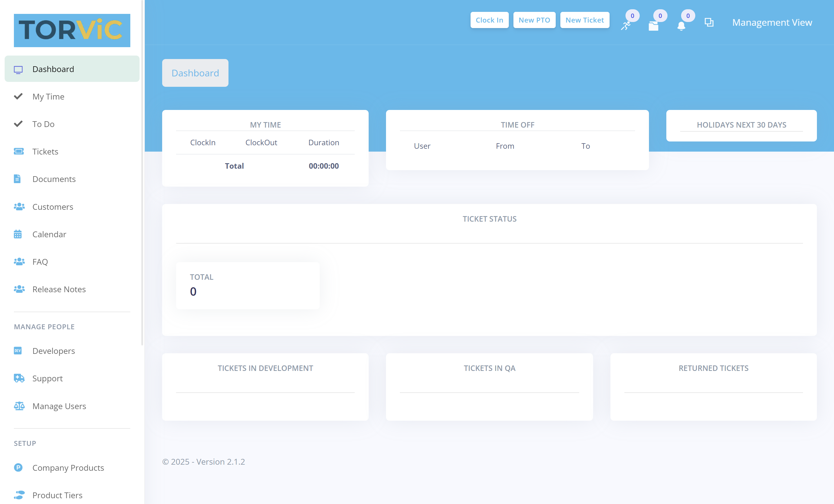
Task: Click the TIME OFF card heading
Action: 517,125
